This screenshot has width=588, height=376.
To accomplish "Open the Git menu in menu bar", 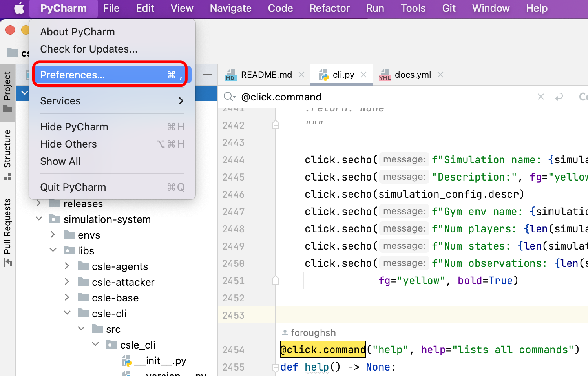I will (x=449, y=8).
